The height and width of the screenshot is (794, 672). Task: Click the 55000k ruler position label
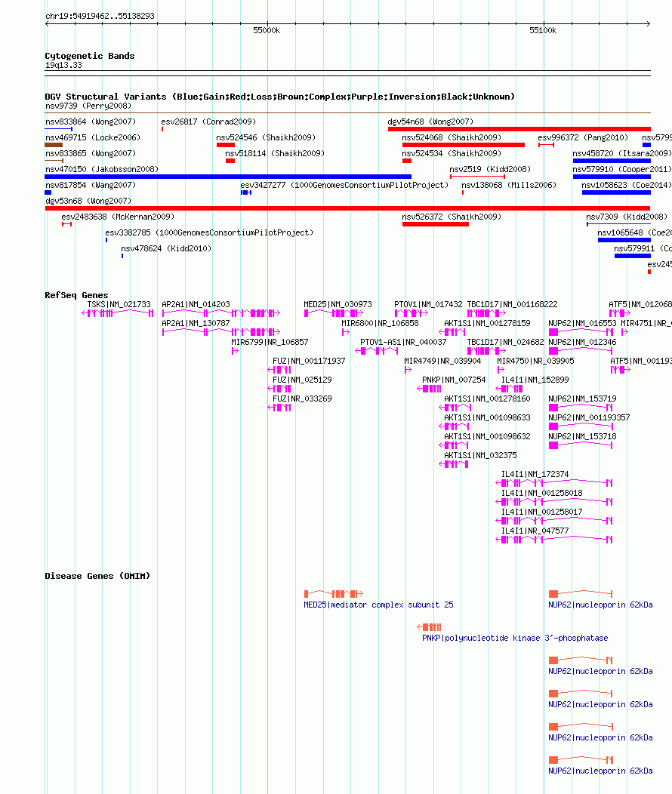coord(267,30)
